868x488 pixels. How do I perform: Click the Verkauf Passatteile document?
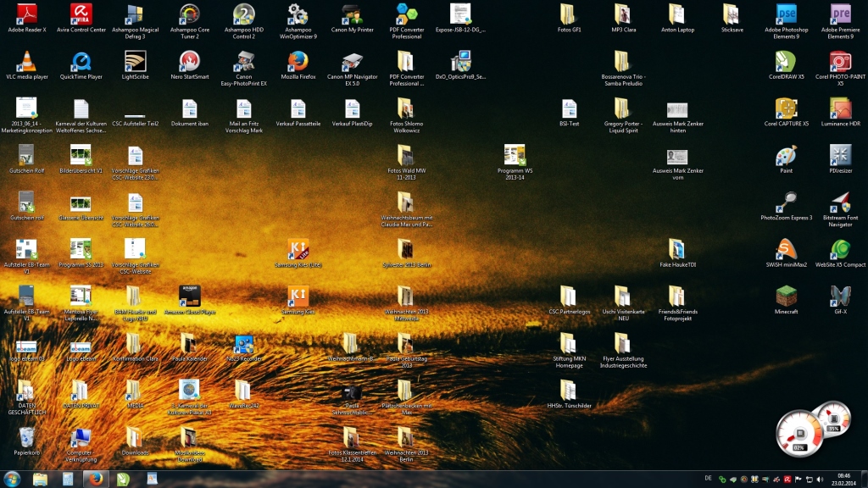pyautogui.click(x=298, y=108)
